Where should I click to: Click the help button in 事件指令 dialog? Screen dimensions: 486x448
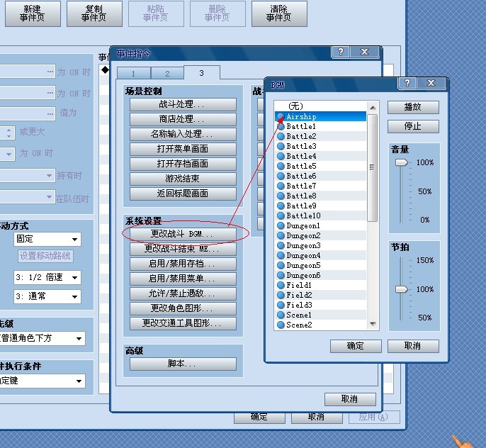[341, 52]
